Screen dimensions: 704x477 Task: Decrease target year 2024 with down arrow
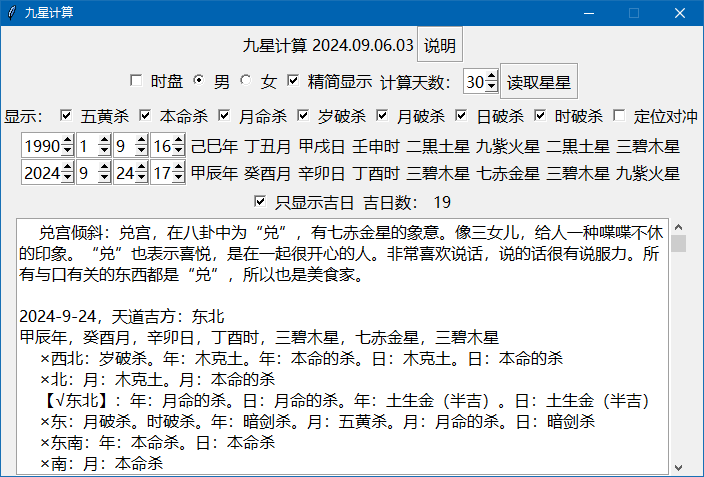click(67, 178)
